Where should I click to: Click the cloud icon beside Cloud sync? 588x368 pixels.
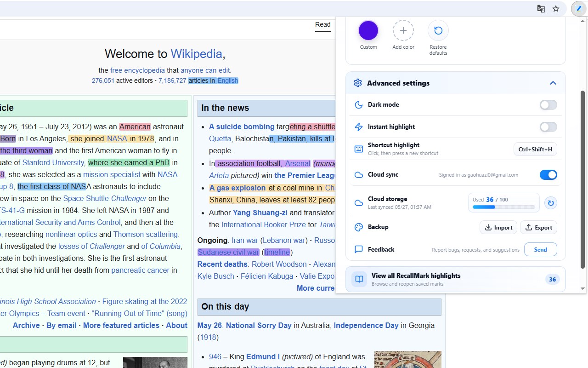tap(359, 175)
